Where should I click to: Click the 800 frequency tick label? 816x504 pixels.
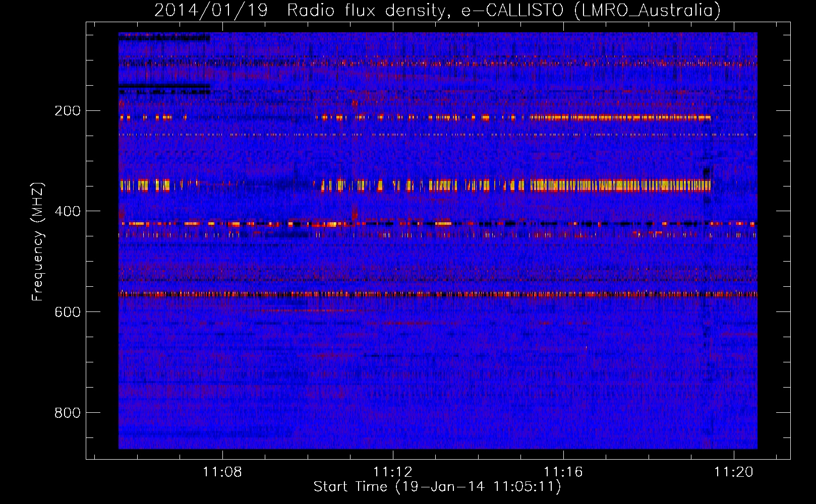[68, 413]
